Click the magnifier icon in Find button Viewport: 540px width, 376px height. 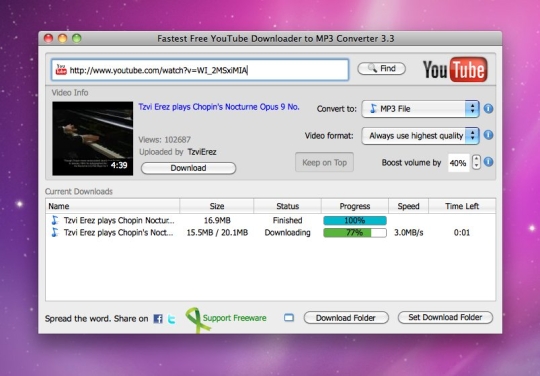(x=372, y=68)
